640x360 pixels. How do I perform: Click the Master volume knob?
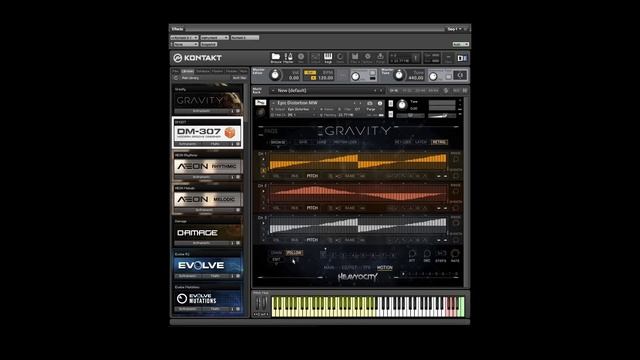coord(275,75)
